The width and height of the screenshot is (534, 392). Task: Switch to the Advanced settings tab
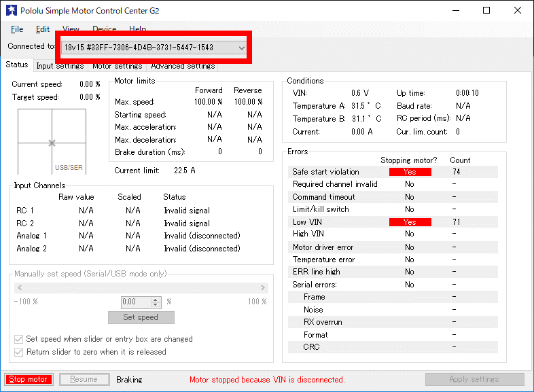(183, 66)
